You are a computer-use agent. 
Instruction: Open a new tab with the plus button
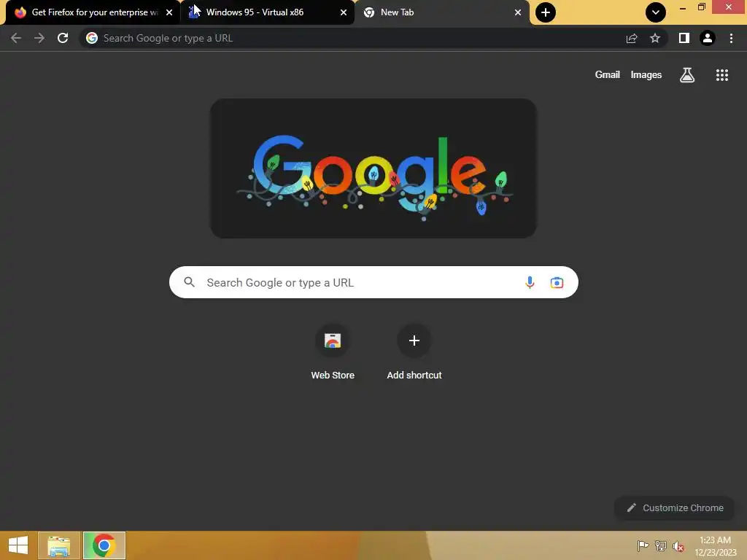coord(546,12)
